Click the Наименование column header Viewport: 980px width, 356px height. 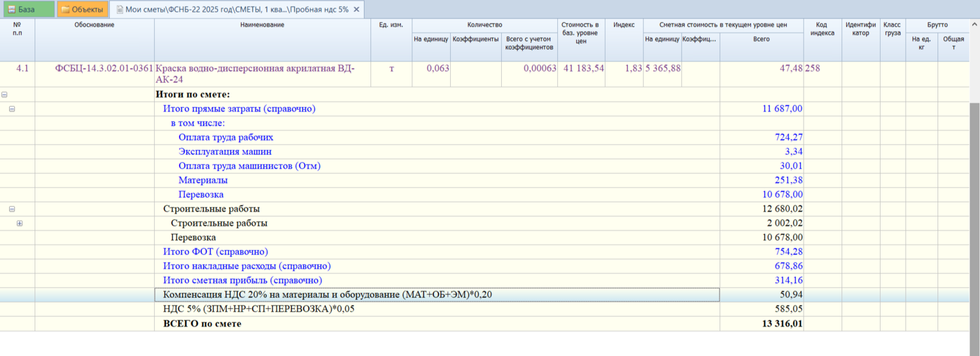click(x=261, y=25)
